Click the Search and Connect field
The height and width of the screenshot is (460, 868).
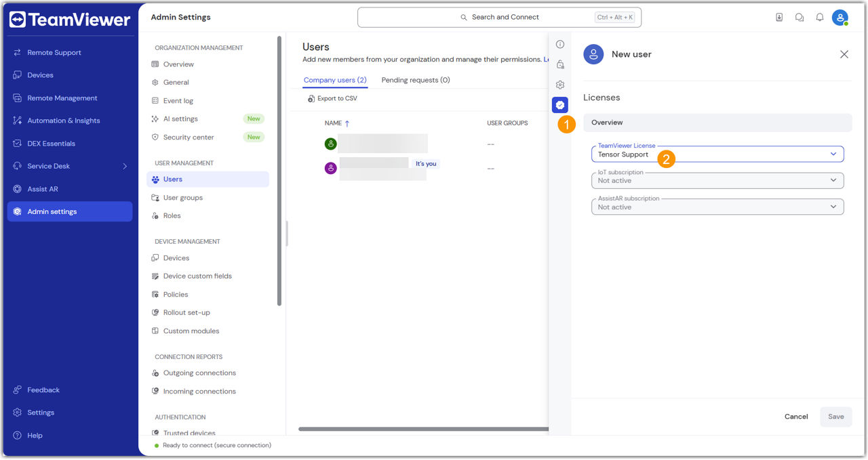pos(499,18)
